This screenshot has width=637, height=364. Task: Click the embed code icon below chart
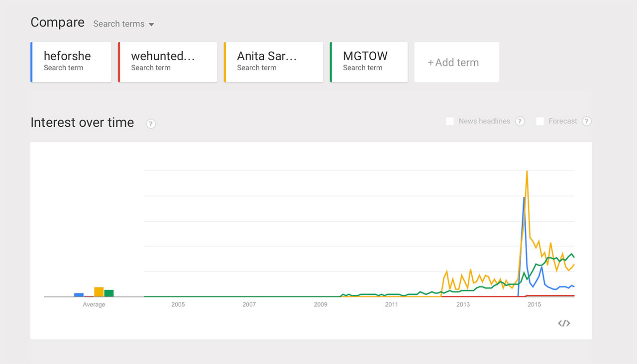tap(564, 323)
